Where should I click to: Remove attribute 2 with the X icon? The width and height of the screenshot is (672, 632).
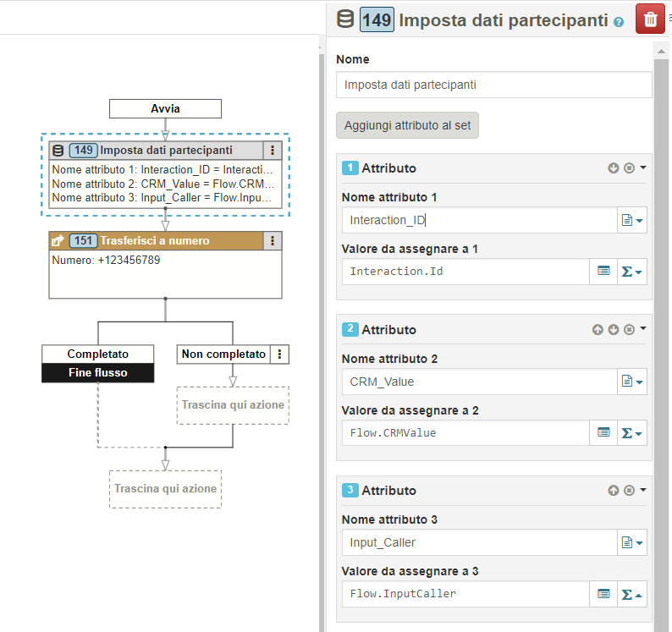[x=629, y=329]
